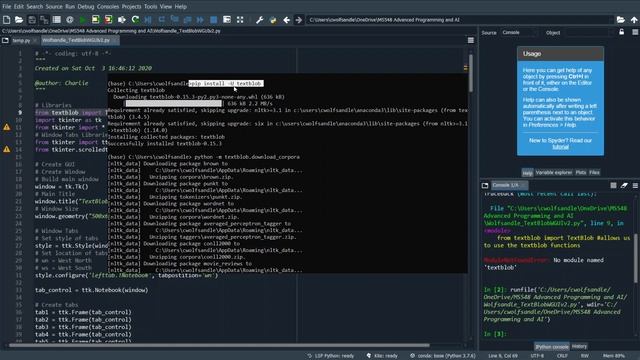Expand the Source dropdown set to Console
Screen dimensions: 640x360
[x=520, y=32]
